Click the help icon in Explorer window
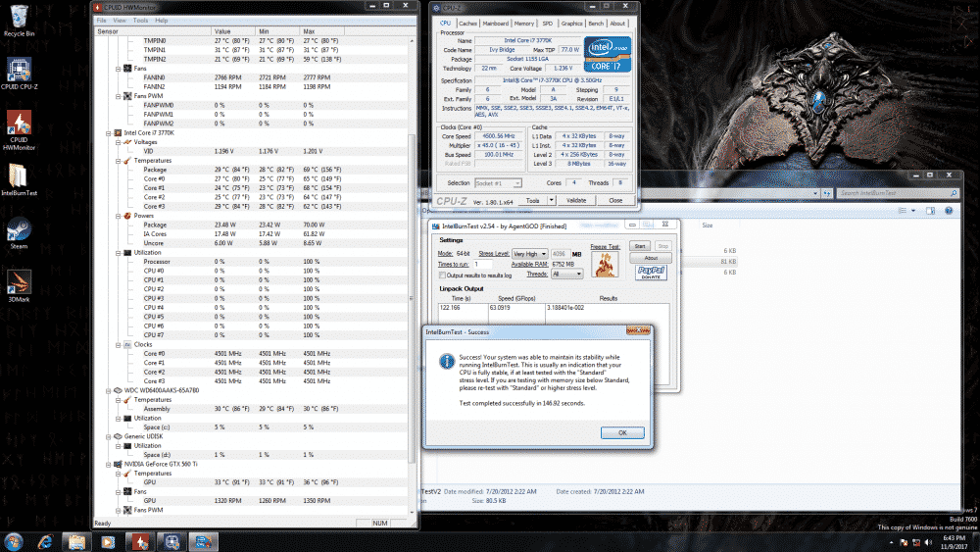Viewport: 980px width, 552px height. [948, 211]
